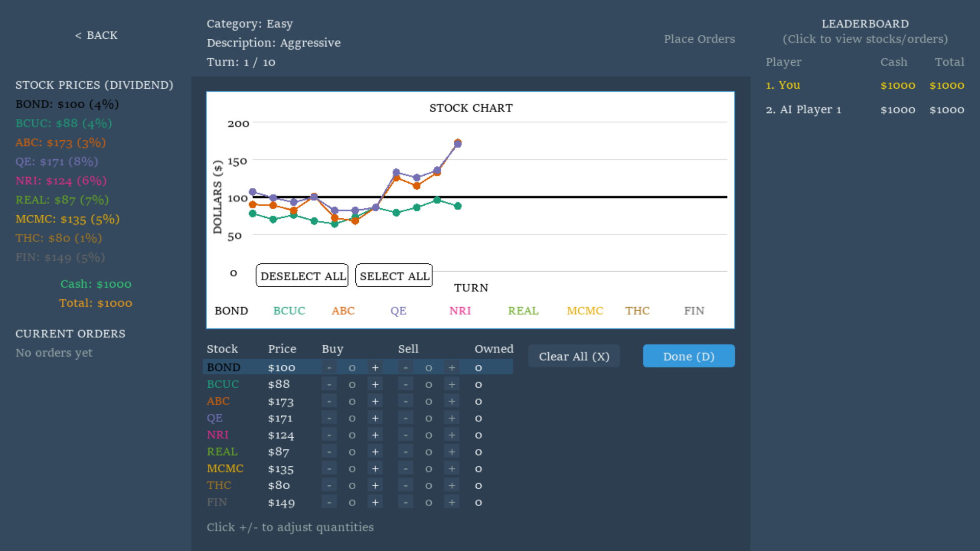
Task: Increase Sell quantity for NRI
Action: (x=452, y=435)
